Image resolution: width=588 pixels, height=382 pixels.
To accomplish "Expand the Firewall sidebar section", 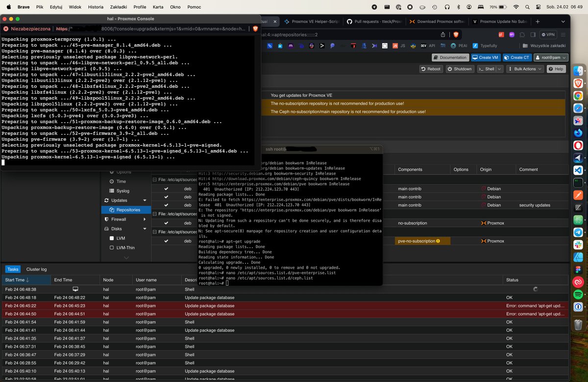I will tap(145, 219).
